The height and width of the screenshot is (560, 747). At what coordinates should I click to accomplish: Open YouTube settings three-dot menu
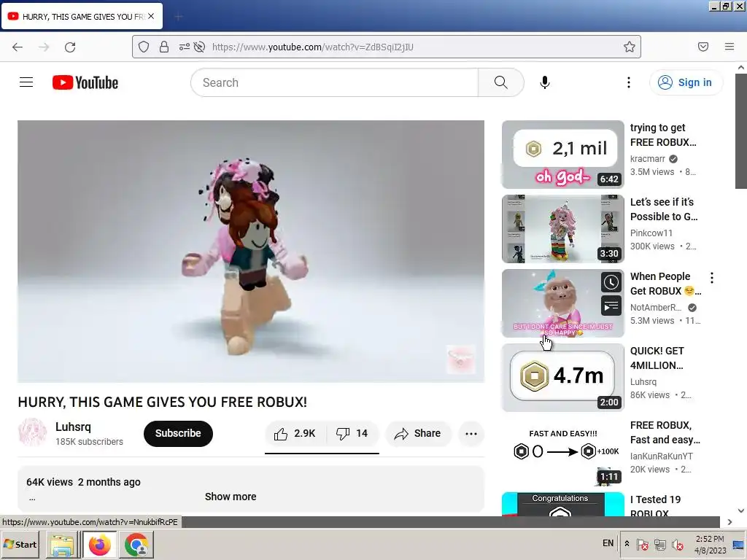point(628,82)
